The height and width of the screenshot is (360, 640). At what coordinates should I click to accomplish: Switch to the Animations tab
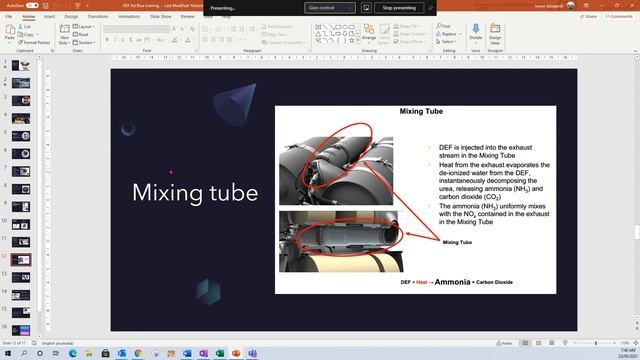coord(129,16)
